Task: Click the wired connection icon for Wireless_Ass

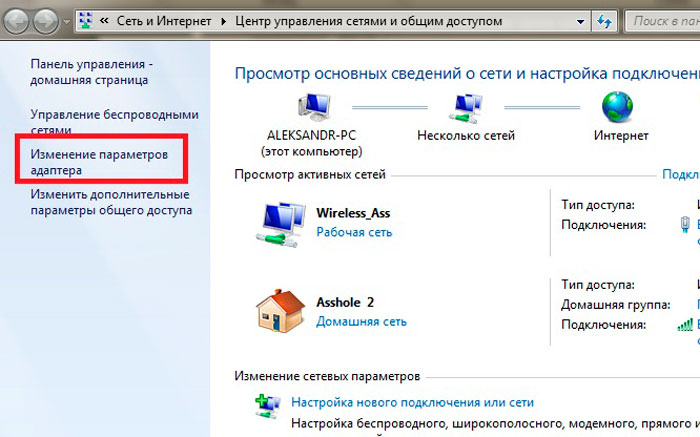Action: click(x=685, y=224)
